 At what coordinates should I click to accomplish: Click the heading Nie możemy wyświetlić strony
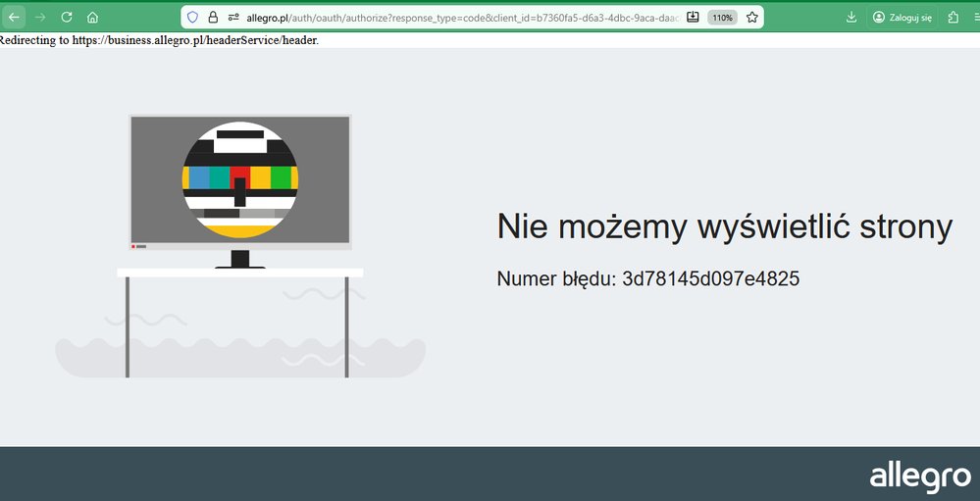pyautogui.click(x=724, y=227)
